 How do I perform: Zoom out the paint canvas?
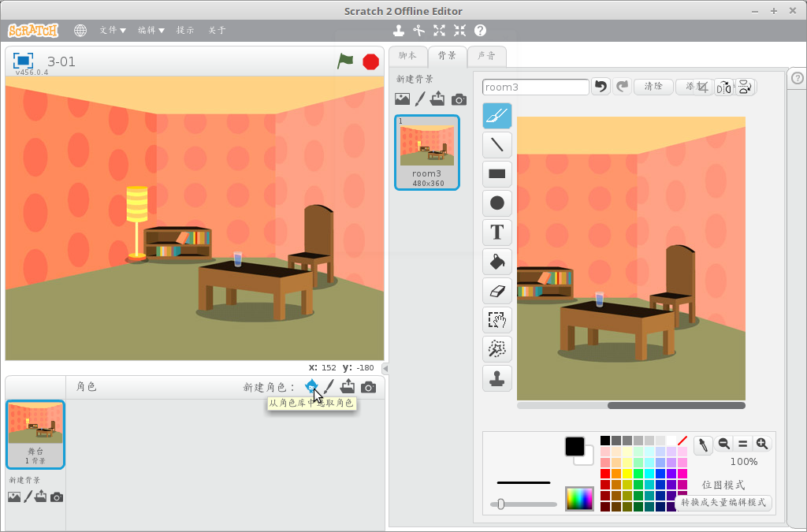[723, 444]
